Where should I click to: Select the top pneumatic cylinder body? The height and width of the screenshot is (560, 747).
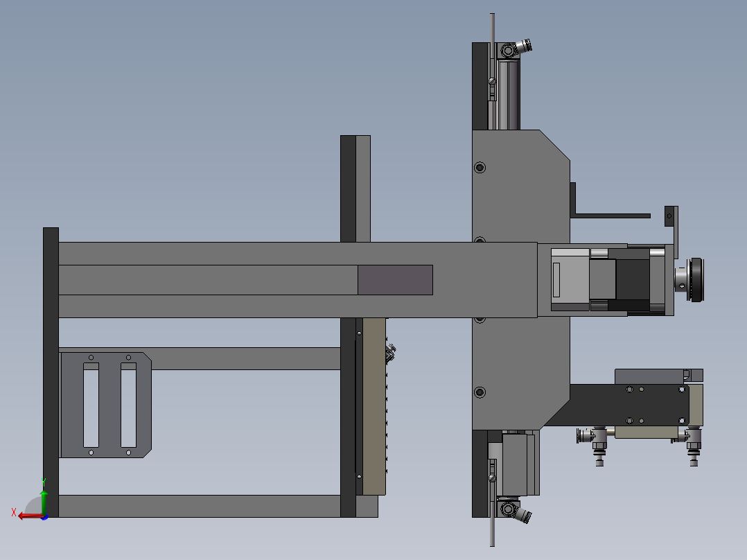508,94
